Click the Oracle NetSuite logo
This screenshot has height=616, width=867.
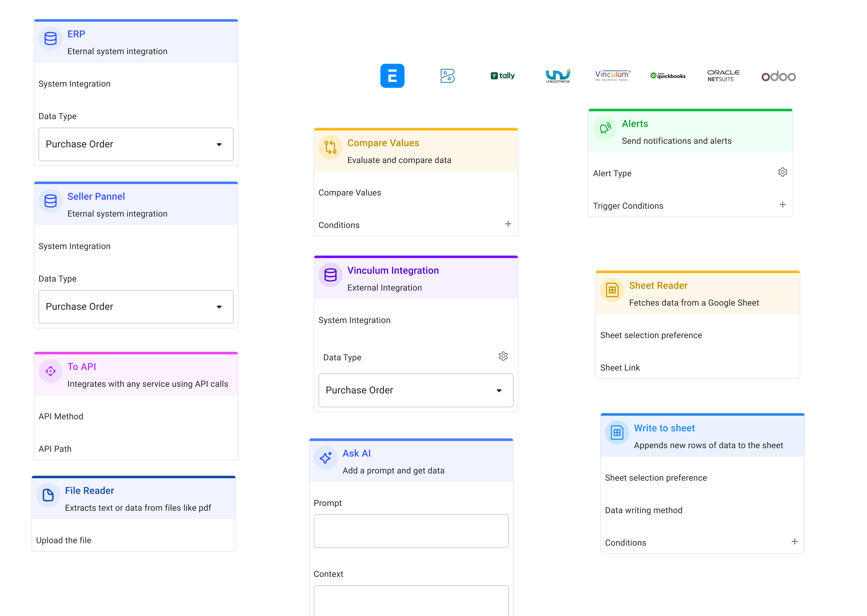tap(723, 76)
